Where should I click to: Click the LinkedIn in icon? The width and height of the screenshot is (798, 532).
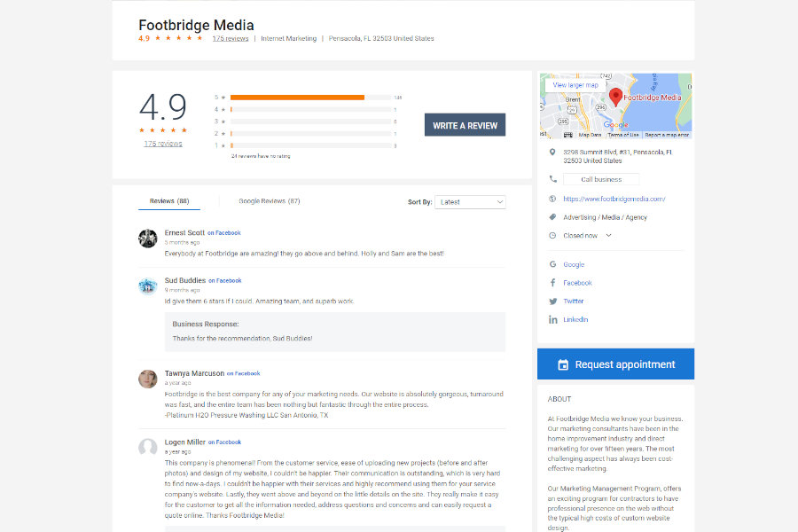552,320
